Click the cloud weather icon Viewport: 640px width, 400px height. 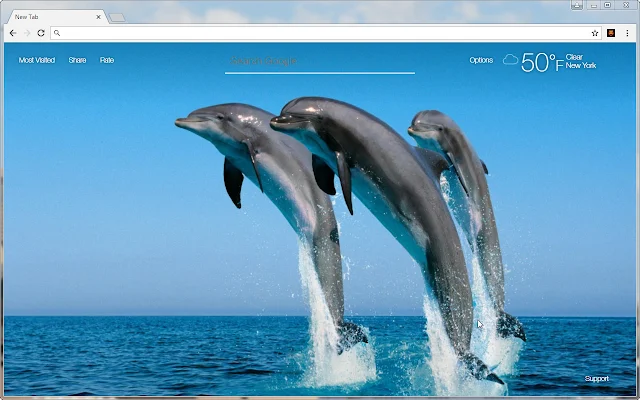click(x=510, y=60)
